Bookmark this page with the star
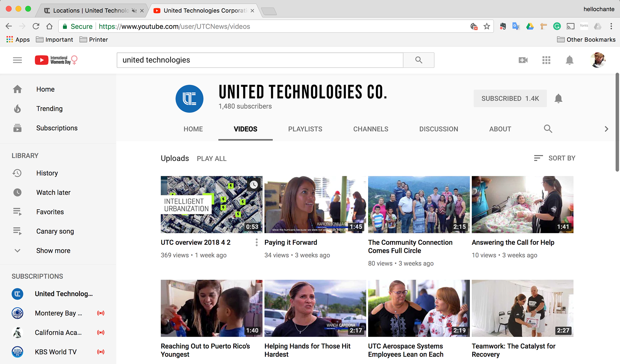 pos(487,26)
